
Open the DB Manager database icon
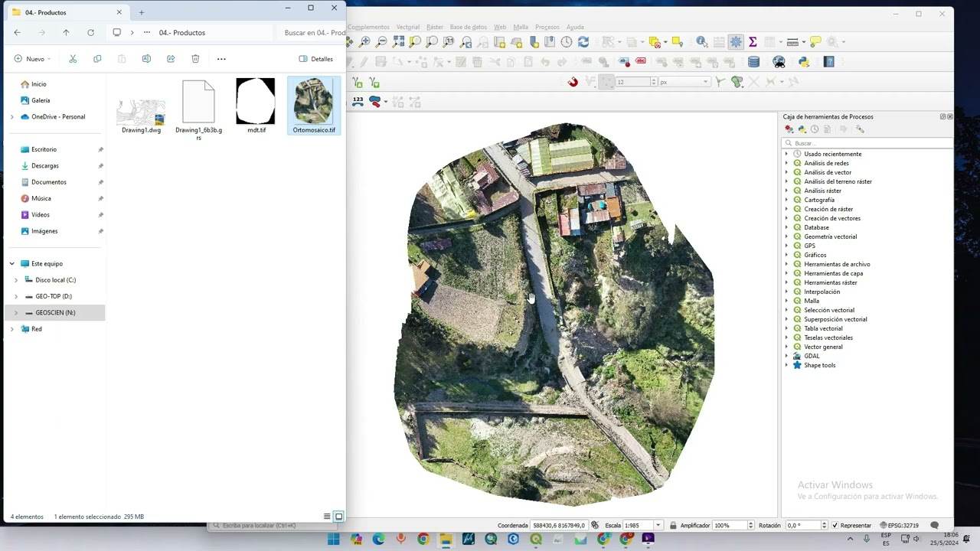coord(753,62)
